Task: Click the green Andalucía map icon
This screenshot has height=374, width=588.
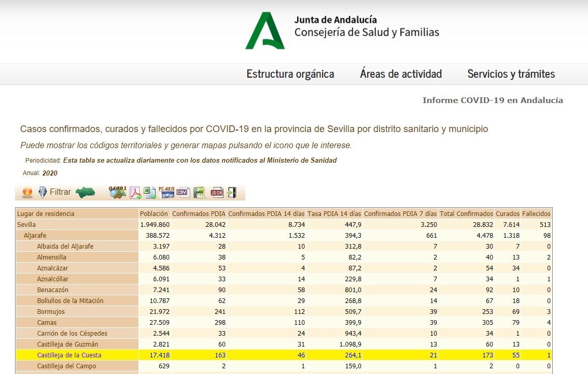Action: click(x=86, y=193)
